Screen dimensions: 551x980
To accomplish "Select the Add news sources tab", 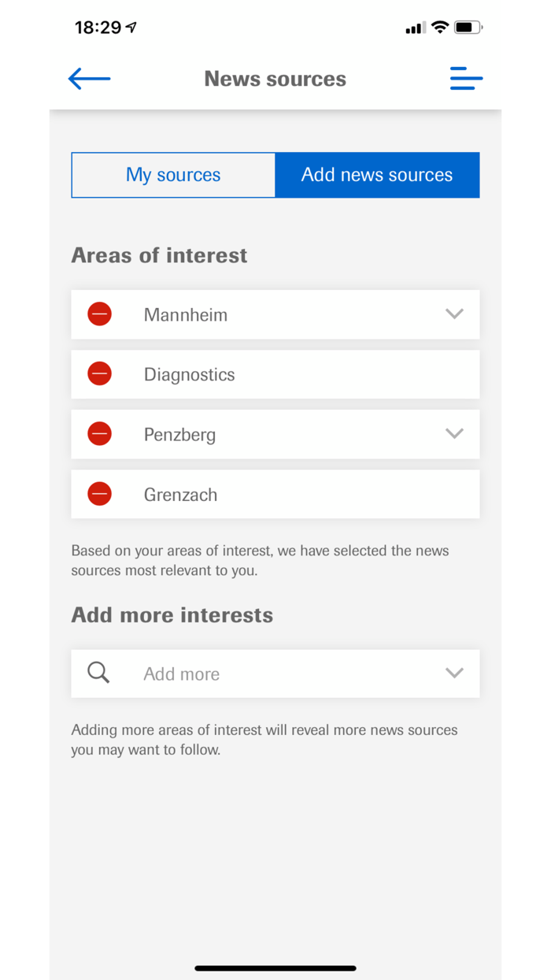I will point(377,175).
